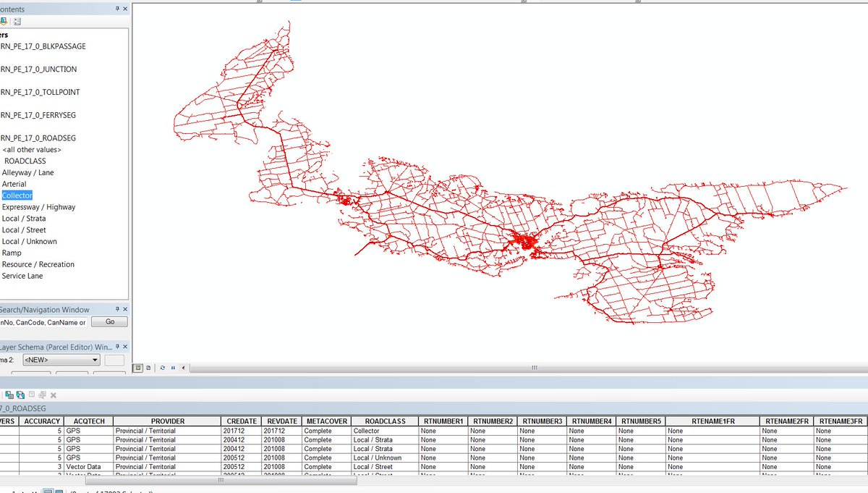Click the Go button
This screenshot has width=868, height=493.
pyautogui.click(x=110, y=321)
